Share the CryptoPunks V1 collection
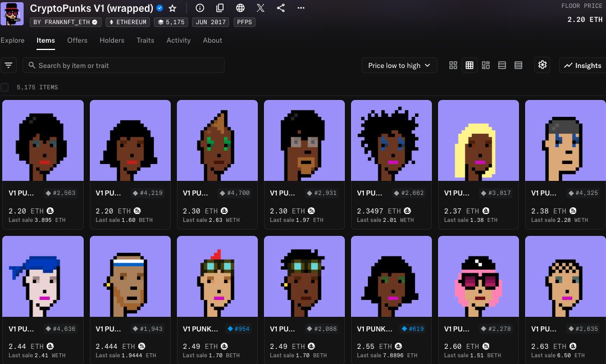 pyautogui.click(x=280, y=8)
